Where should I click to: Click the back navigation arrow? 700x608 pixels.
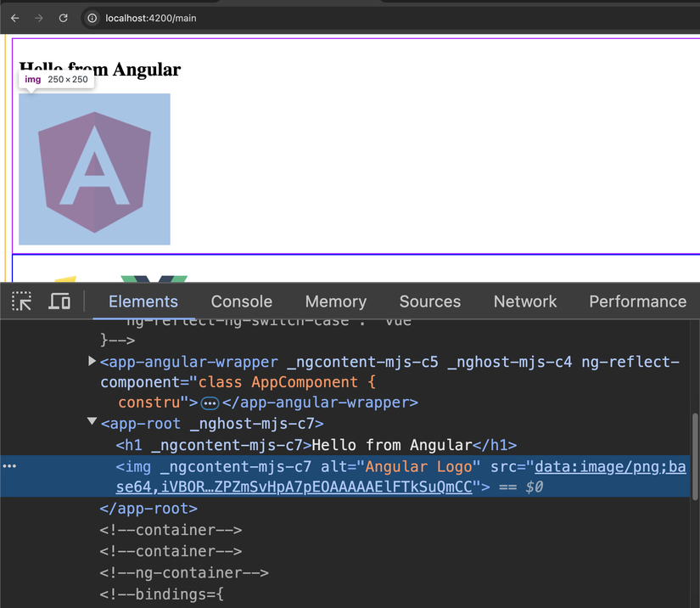point(14,17)
